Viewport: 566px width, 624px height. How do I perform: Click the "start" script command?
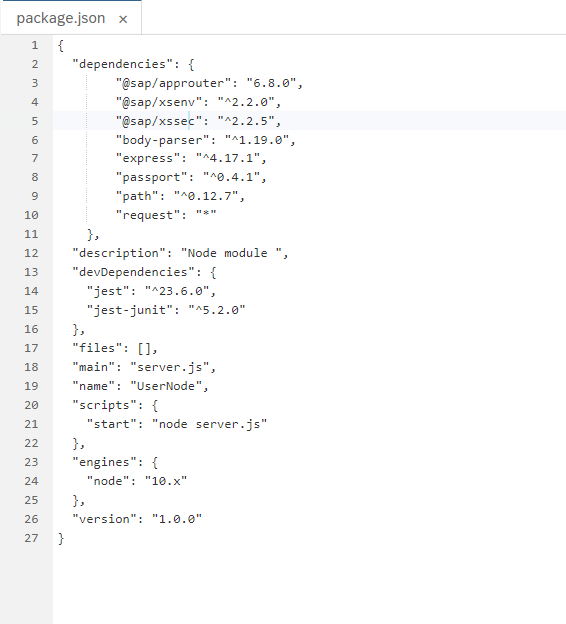point(210,424)
